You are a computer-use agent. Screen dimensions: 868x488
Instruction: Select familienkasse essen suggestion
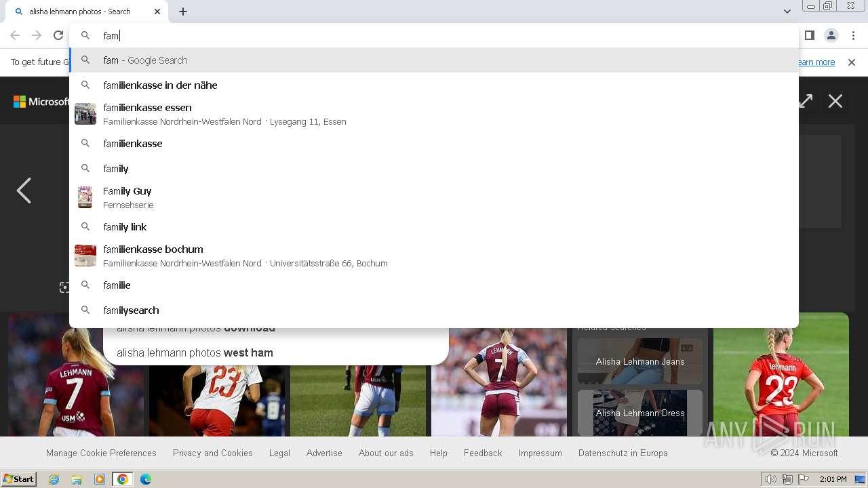[x=434, y=114]
